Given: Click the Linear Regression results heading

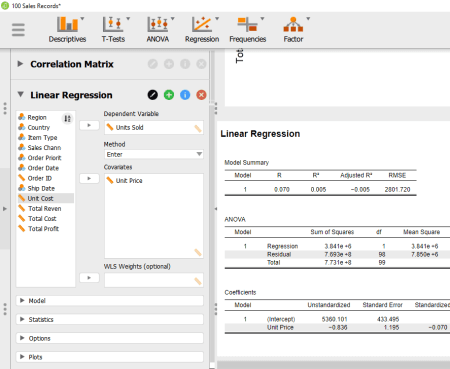Looking at the screenshot, I should pos(260,134).
